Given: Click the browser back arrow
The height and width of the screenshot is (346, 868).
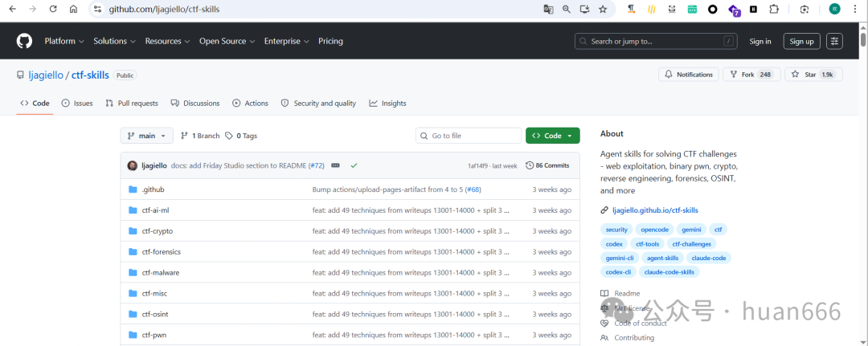Looking at the screenshot, I should click(x=12, y=10).
